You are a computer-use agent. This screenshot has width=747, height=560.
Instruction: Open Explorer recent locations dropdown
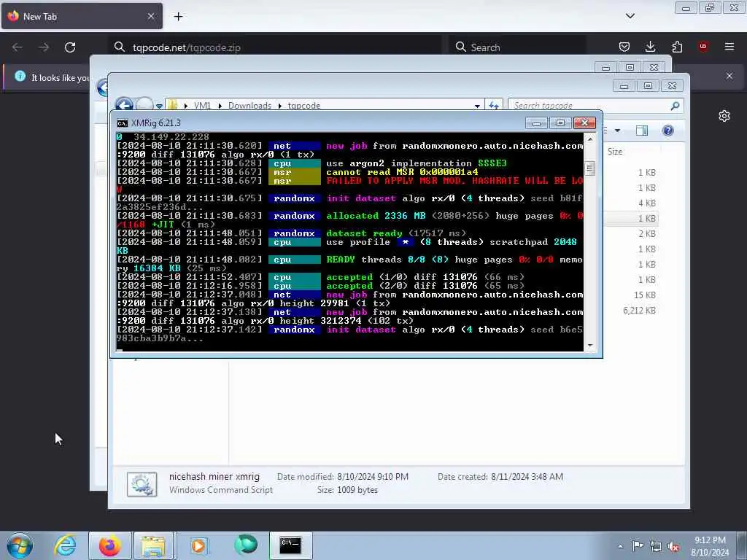pyautogui.click(x=159, y=106)
